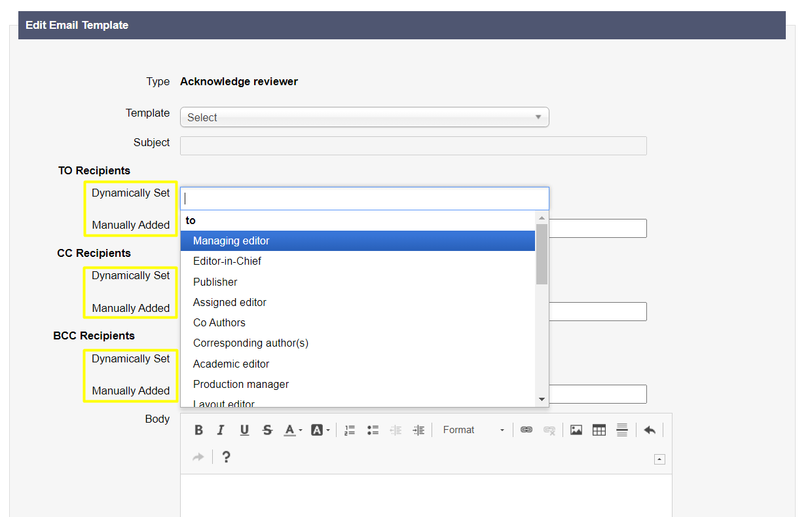812x517 pixels.
Task: Click the insert link icon
Action: (526, 431)
